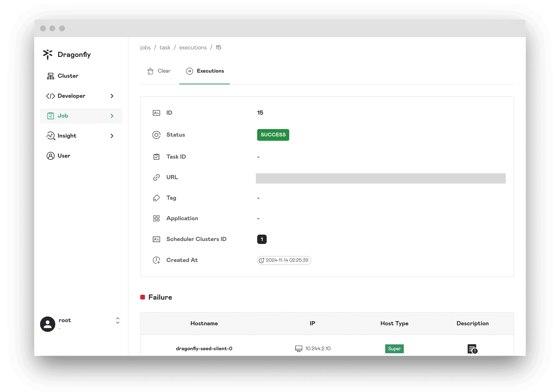Expand the Developer menu chevron
Image resolution: width=560 pixels, height=392 pixels.
[x=112, y=96]
